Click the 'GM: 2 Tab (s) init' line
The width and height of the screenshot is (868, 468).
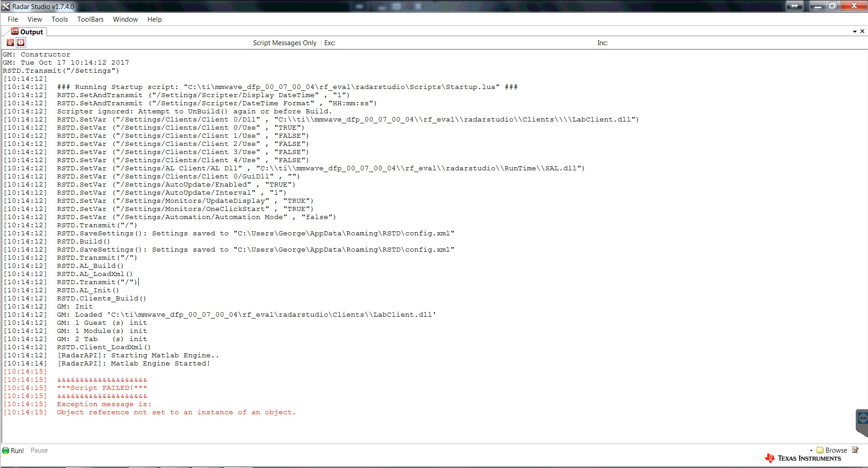102,339
